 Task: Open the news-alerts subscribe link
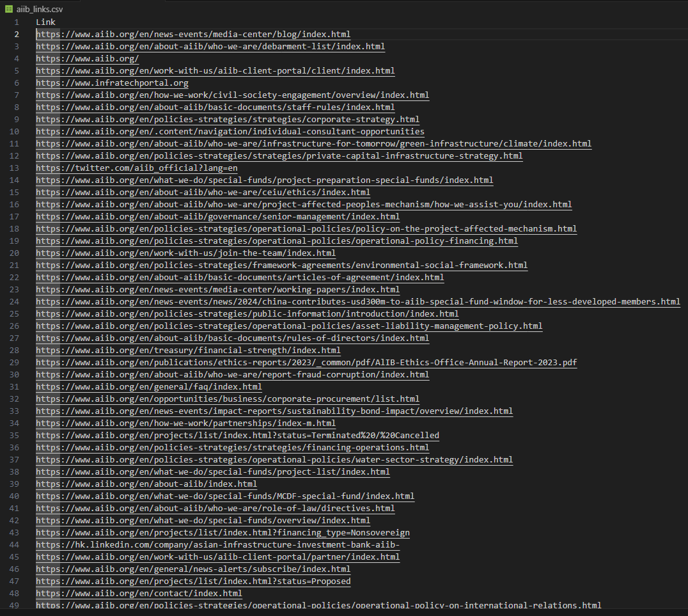(193, 569)
